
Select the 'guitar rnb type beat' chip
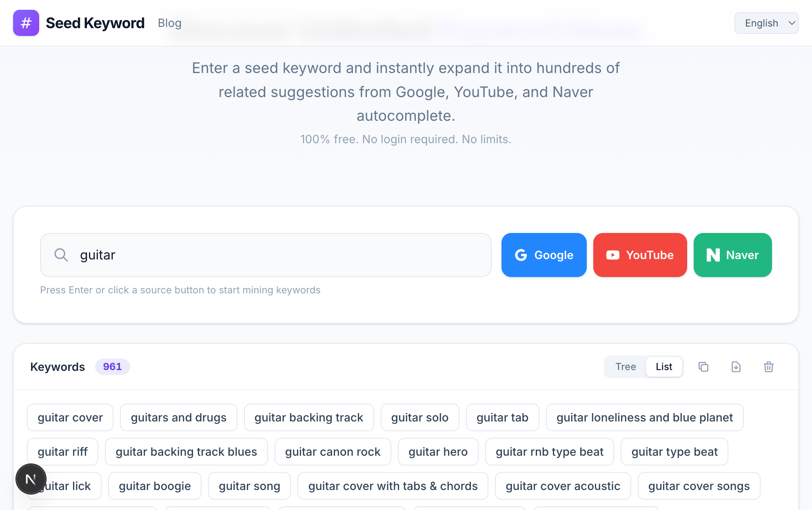coord(550,452)
